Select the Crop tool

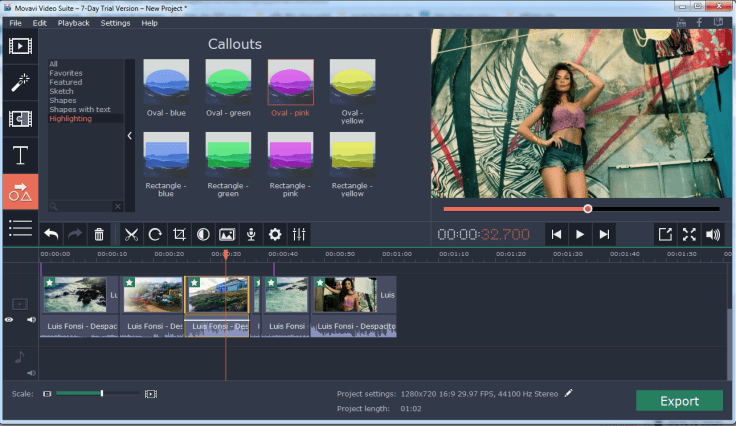tap(179, 234)
